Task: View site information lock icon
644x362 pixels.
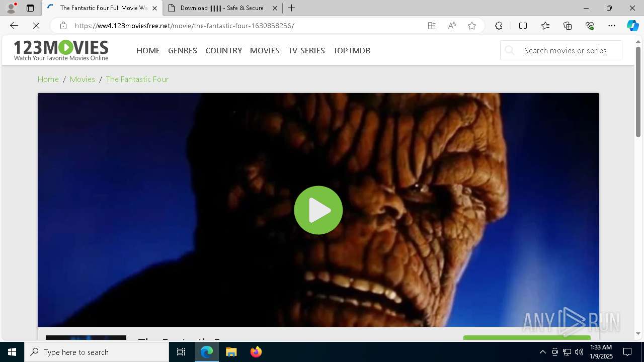Action: click(63, 26)
